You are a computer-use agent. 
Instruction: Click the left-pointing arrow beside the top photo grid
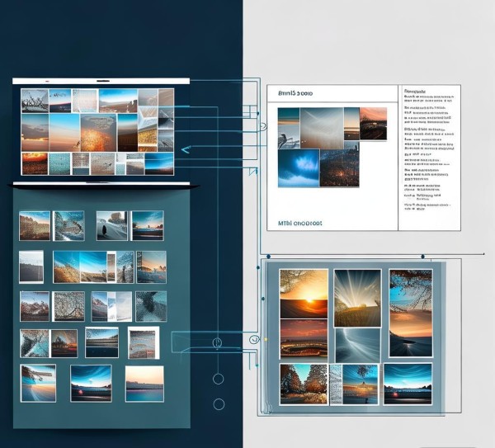click(x=184, y=149)
